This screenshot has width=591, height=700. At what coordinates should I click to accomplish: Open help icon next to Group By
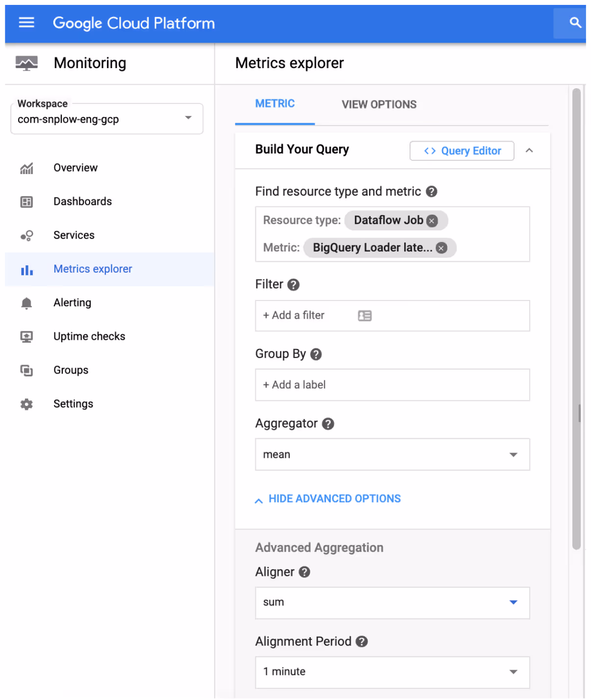(x=316, y=354)
